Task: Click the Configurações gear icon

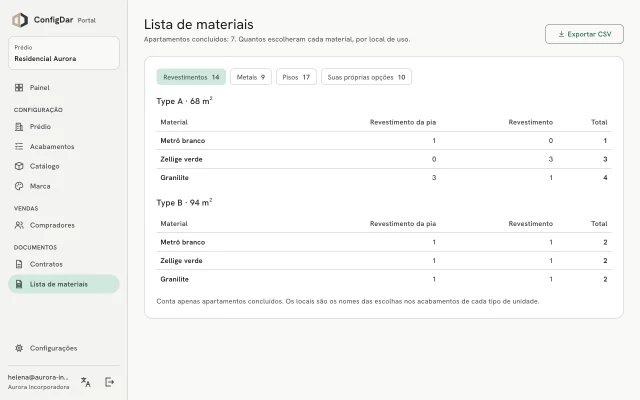Action: click(19, 348)
